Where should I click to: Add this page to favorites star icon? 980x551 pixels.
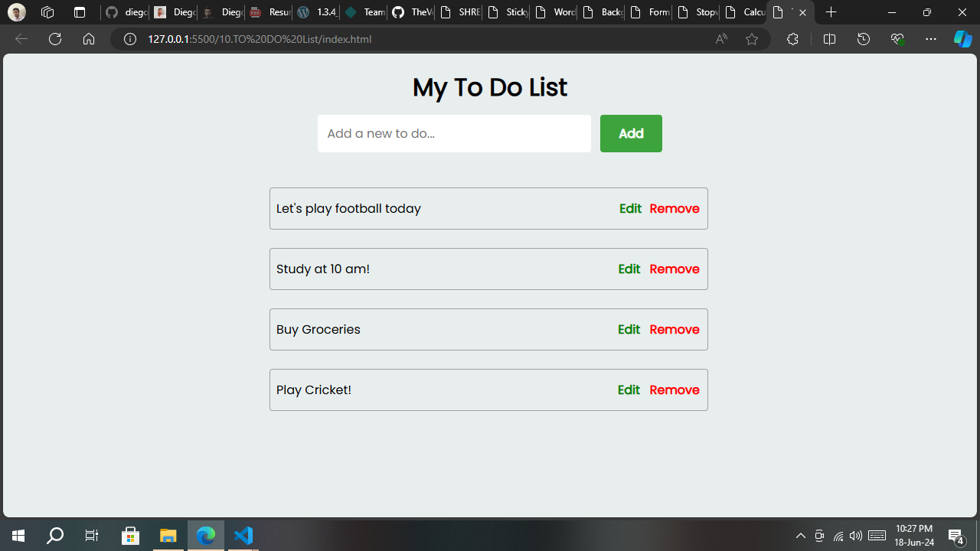[x=752, y=39]
